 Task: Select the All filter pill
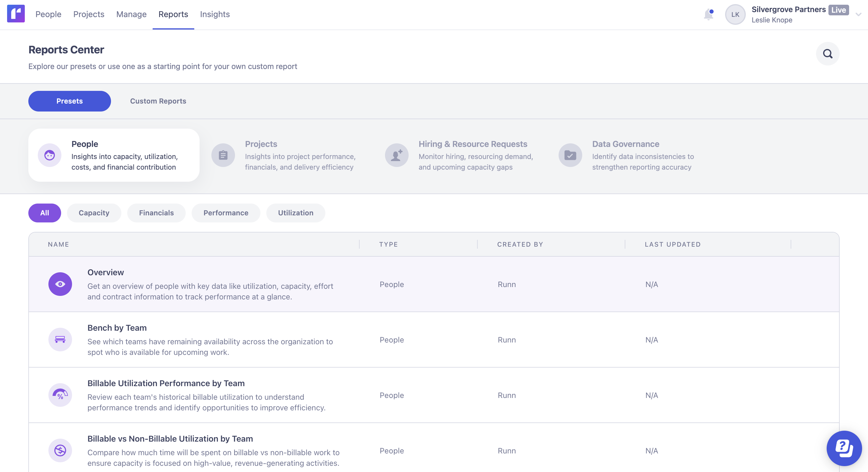[45, 213]
